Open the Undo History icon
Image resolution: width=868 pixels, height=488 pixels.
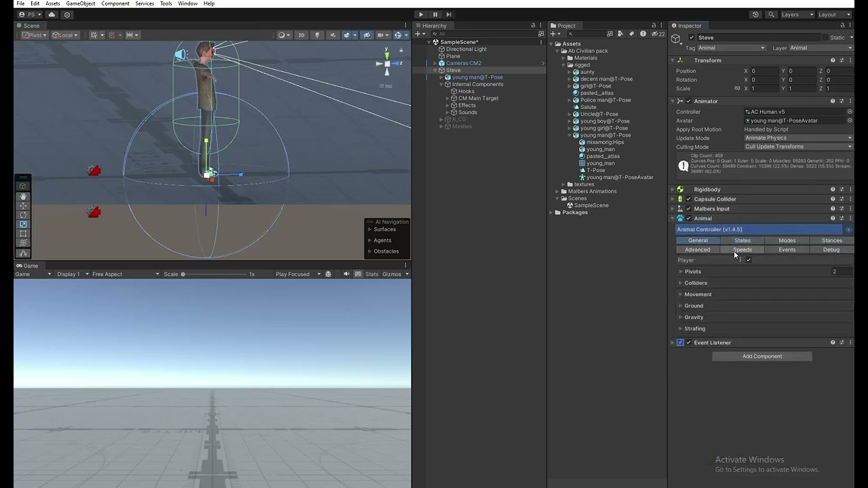(755, 14)
